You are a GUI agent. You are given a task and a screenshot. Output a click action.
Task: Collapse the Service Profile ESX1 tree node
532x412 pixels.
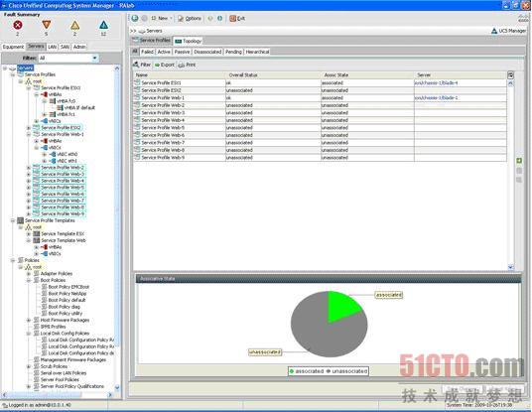coord(29,88)
